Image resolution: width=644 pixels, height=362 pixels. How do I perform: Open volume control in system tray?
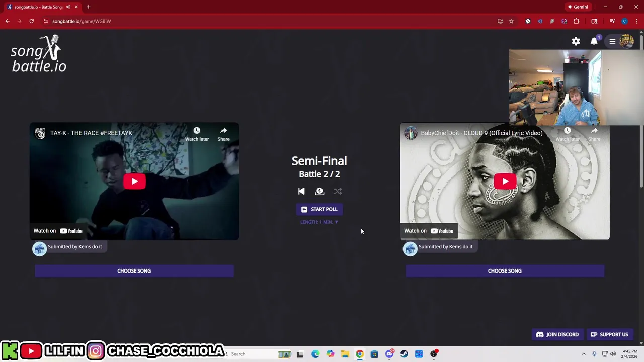click(x=613, y=354)
